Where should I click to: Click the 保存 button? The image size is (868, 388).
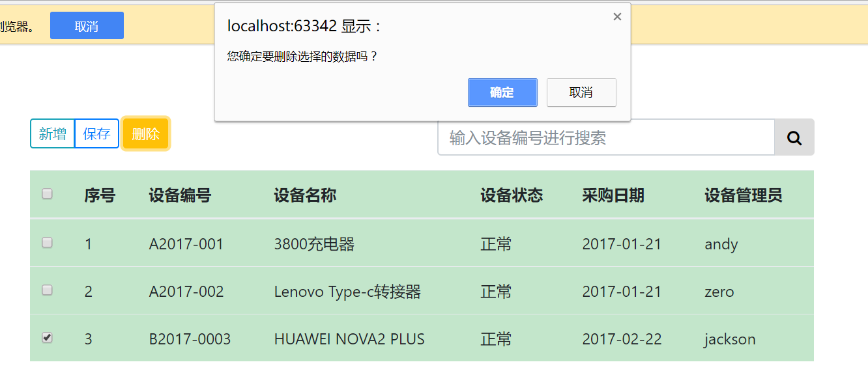[x=97, y=133]
